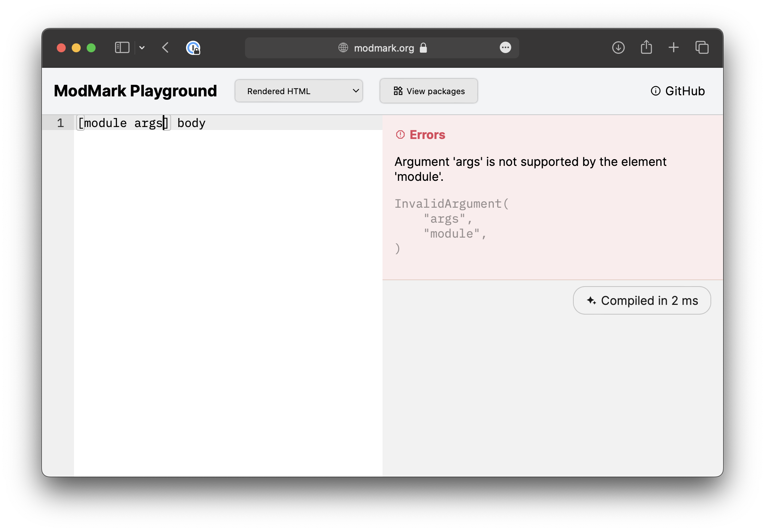Click the Share icon in the toolbar

[647, 47]
